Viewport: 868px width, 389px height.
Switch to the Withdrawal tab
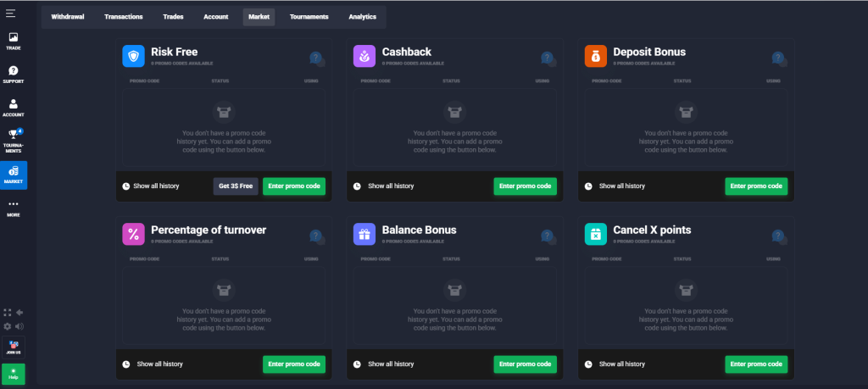[x=68, y=17]
